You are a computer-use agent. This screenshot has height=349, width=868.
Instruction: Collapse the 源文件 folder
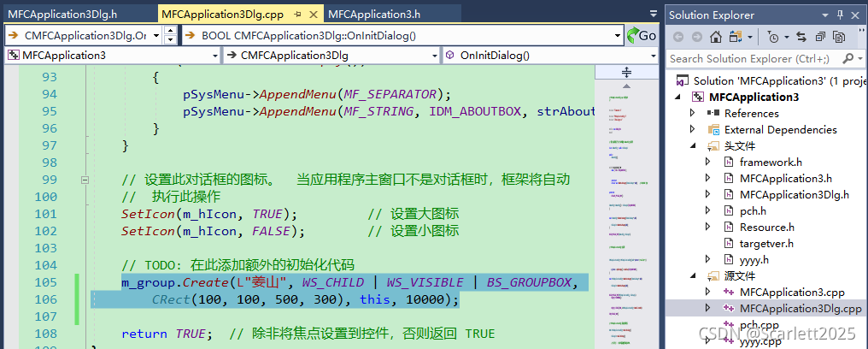[x=693, y=275]
